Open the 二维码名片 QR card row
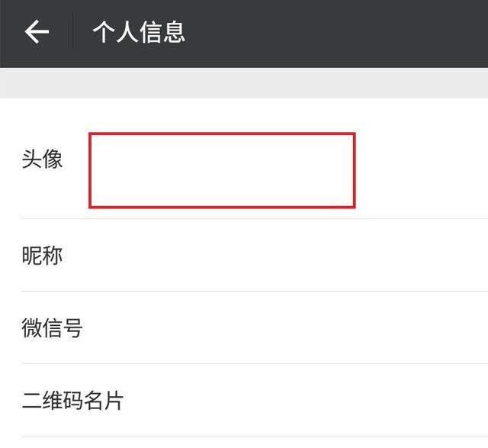Screen dimensions: 488x448 pos(244,400)
